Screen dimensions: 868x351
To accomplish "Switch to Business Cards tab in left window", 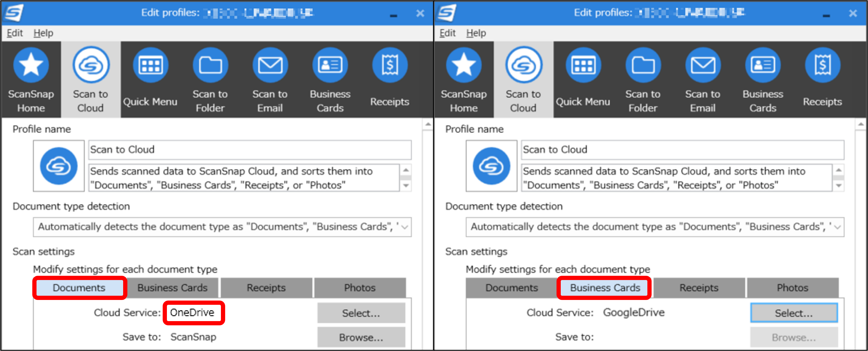I will tap(172, 288).
